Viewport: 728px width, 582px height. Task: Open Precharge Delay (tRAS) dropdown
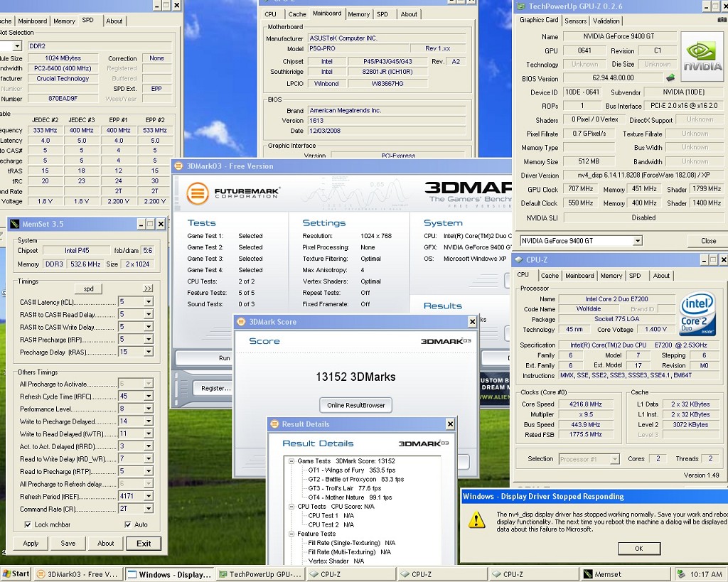tap(148, 352)
